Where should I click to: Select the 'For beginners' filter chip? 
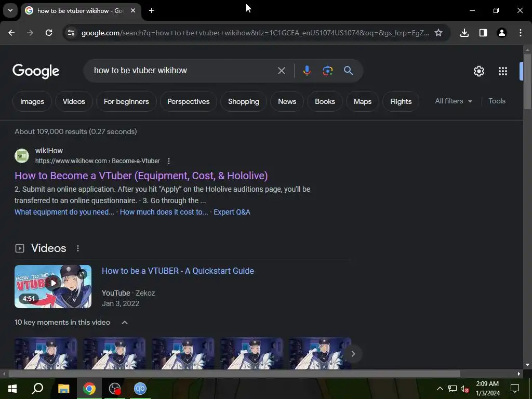tap(126, 101)
